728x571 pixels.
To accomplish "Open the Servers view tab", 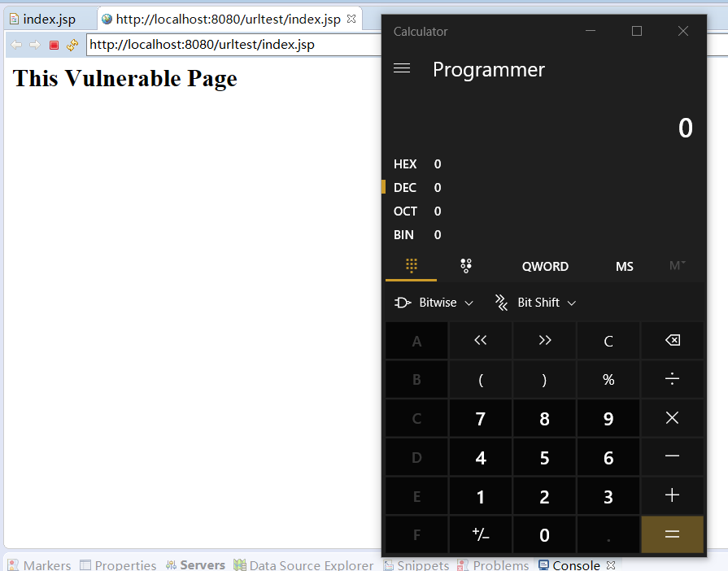I will pos(202,564).
